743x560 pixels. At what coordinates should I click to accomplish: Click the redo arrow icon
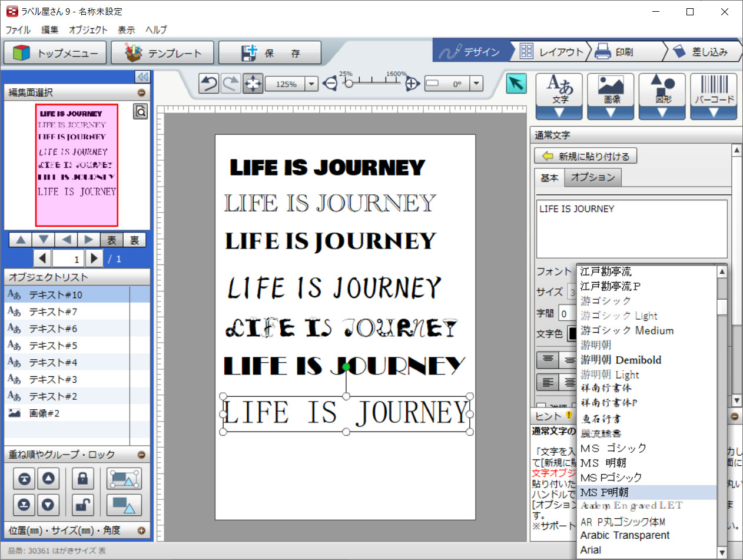[x=231, y=84]
